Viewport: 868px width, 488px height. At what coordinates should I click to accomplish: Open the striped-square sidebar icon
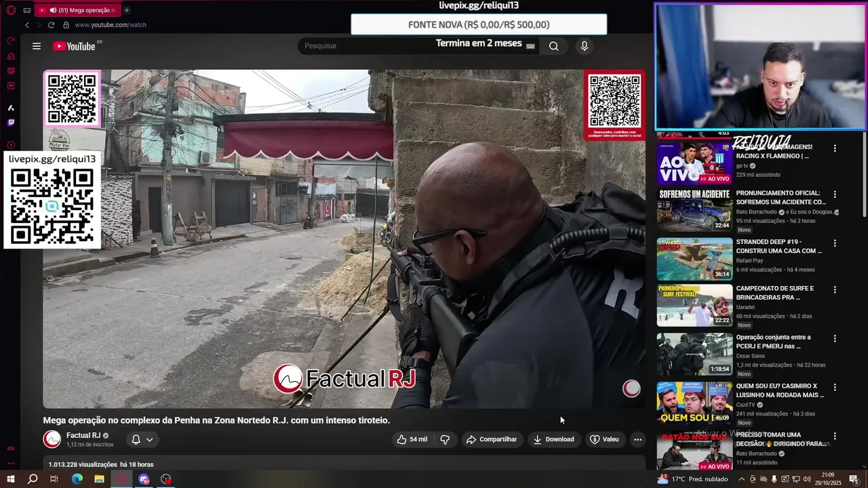11,71
